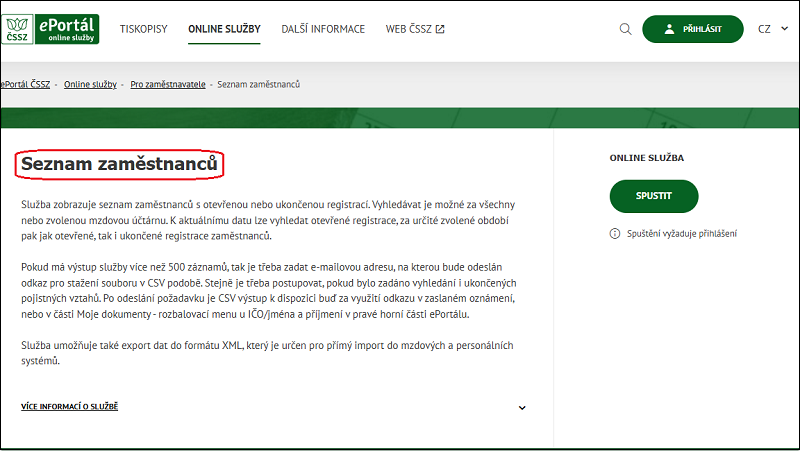Open search with the magnifier icon
The image size is (800, 451).
[626, 29]
